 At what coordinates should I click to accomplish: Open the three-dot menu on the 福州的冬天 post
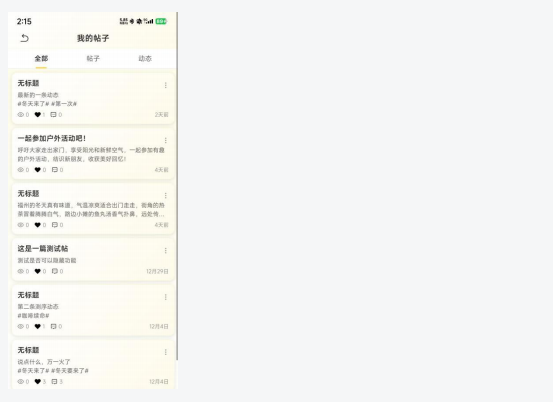click(165, 195)
